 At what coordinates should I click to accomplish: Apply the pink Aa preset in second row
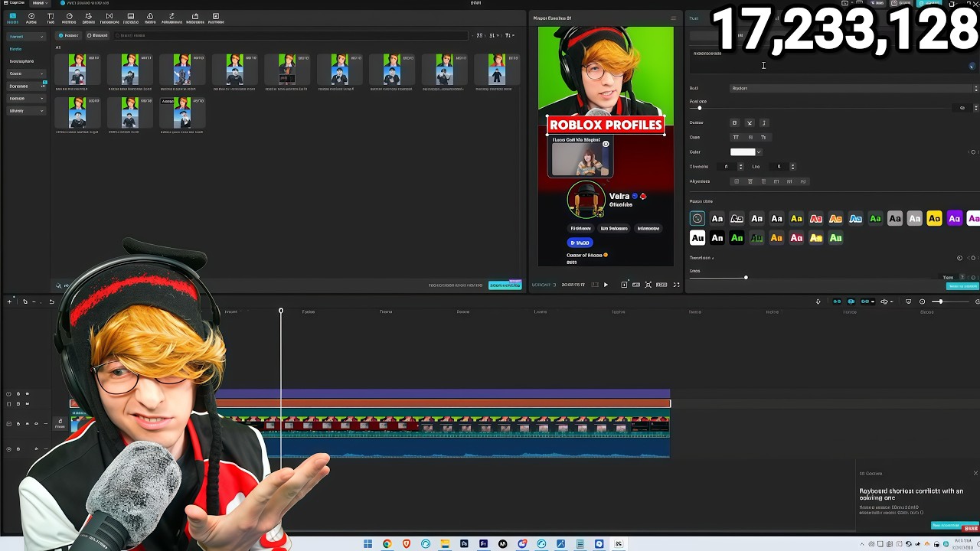coord(796,238)
